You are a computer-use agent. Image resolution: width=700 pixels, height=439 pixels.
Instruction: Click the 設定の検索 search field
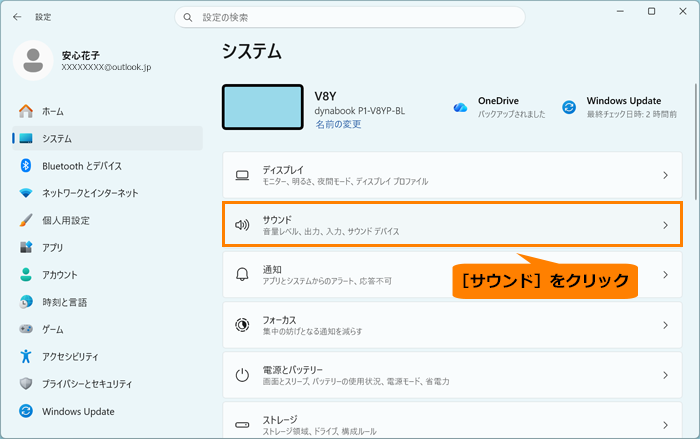350,17
